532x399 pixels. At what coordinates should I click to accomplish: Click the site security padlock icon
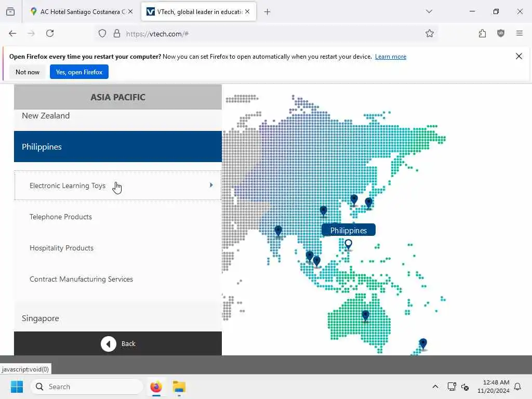[117, 33]
